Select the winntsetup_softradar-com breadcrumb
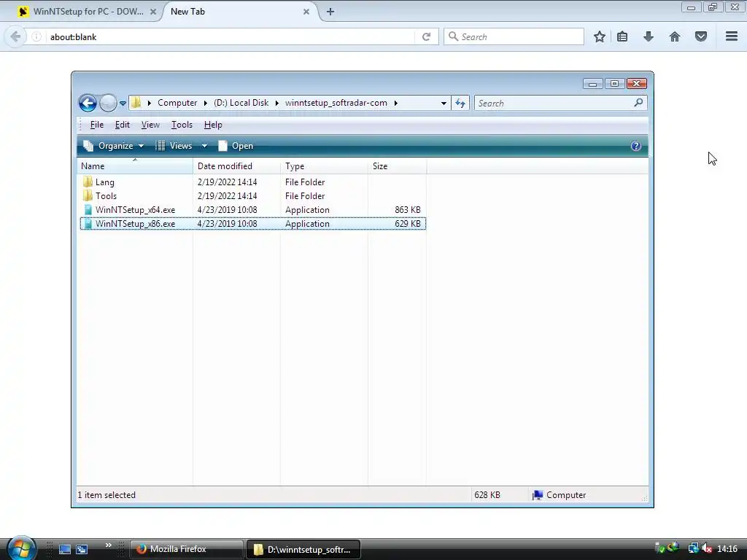This screenshot has width=747, height=560. point(336,103)
